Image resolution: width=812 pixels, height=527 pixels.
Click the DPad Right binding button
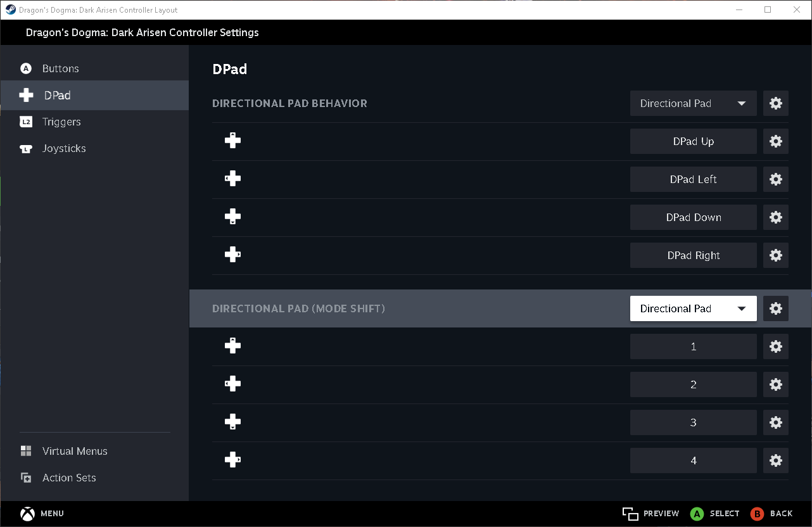coord(694,255)
